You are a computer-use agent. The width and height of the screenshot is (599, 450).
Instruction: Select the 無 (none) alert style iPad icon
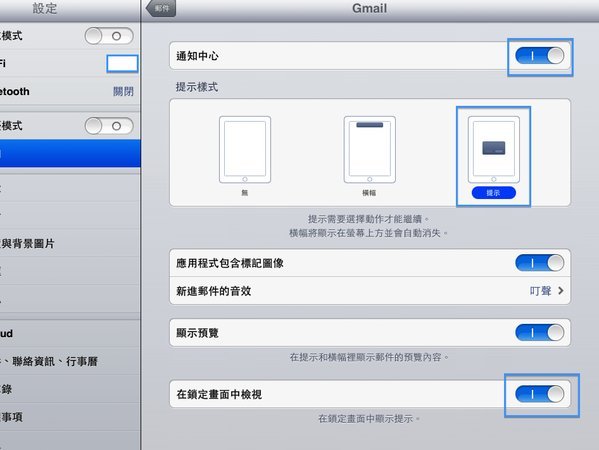(x=245, y=150)
